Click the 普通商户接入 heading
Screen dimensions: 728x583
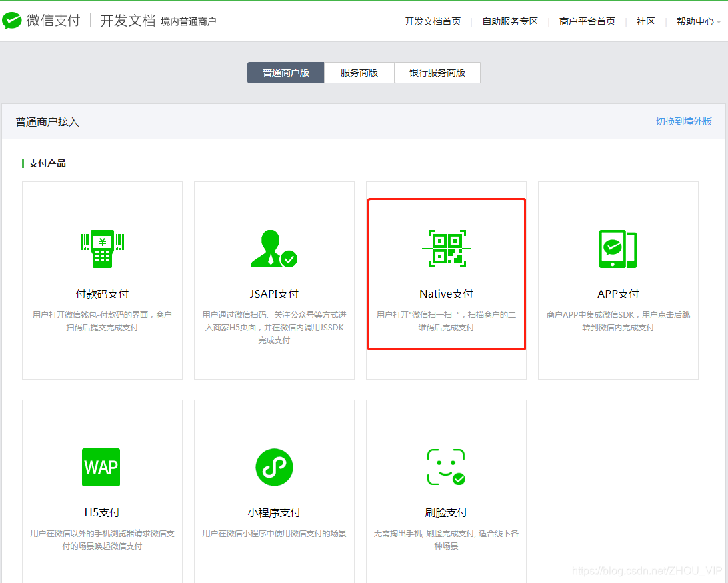pos(47,122)
